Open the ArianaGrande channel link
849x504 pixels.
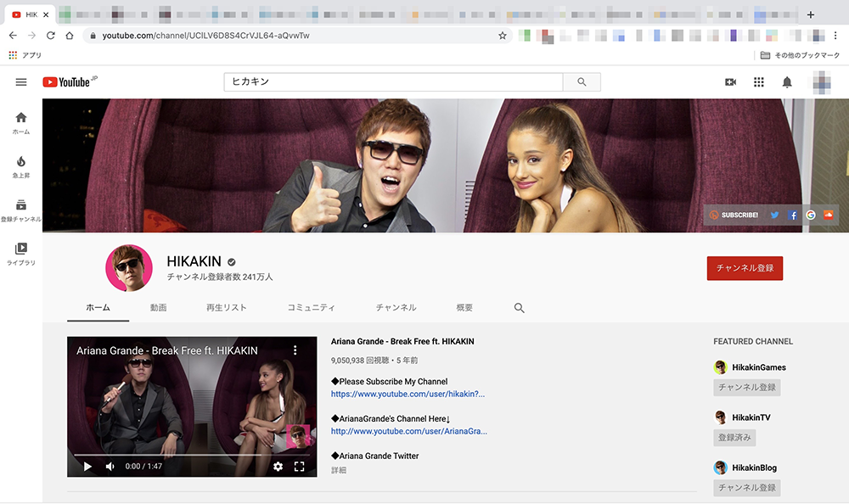point(409,432)
